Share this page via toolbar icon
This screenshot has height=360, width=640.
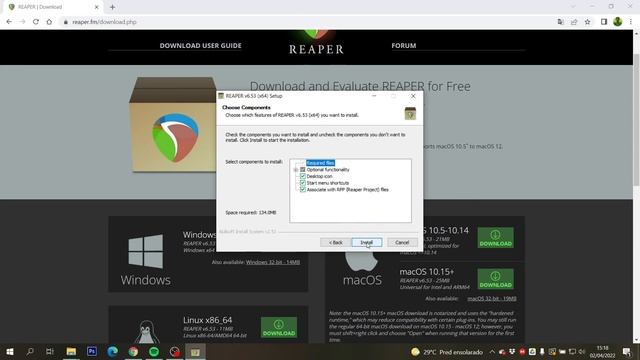click(574, 22)
